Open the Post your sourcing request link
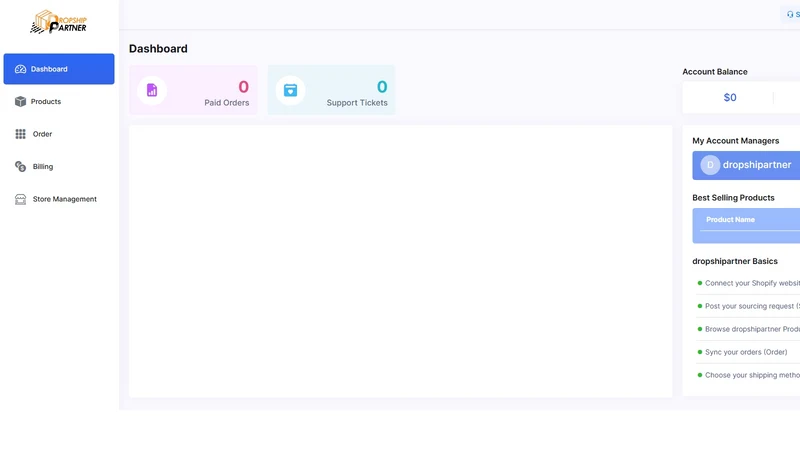Screen dimensions: 800x450 coord(752,306)
